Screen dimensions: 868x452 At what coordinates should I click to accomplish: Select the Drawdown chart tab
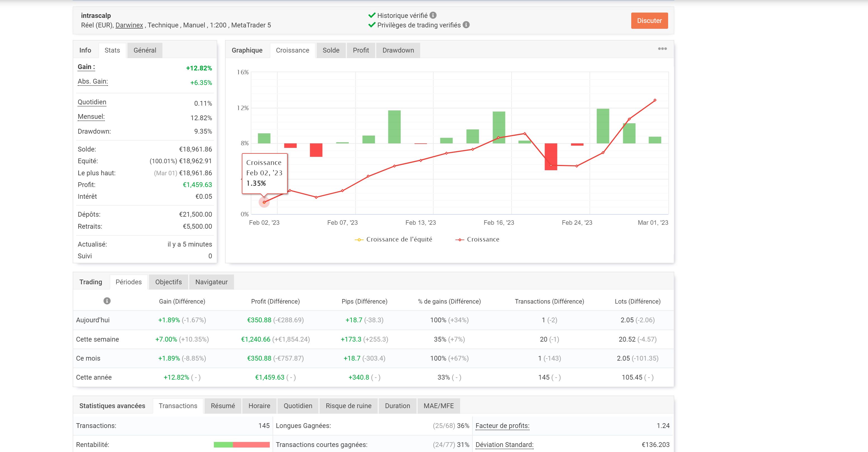click(398, 50)
